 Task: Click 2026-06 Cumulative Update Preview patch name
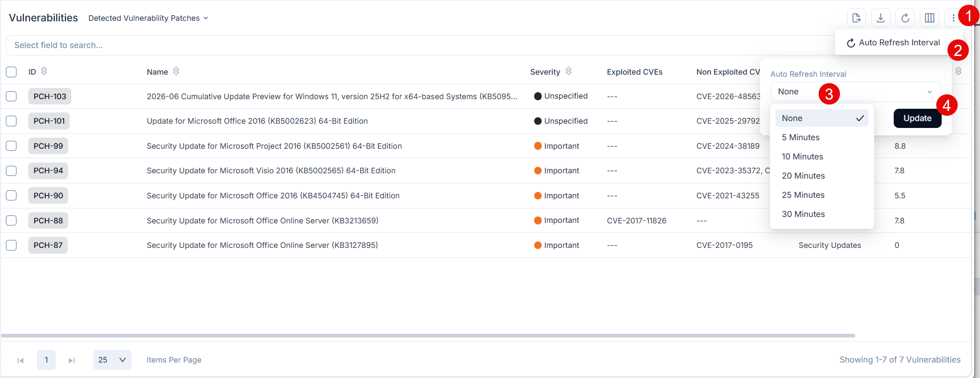pos(332,96)
